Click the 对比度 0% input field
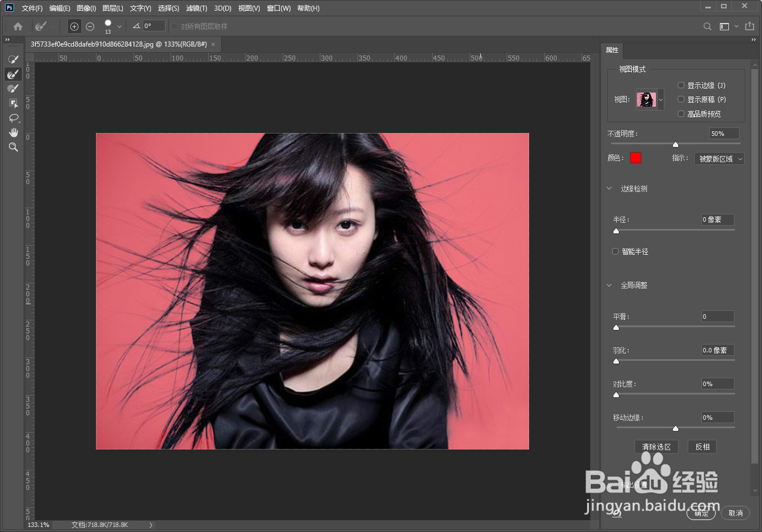Screen dimensions: 762x532 (718, 384)
